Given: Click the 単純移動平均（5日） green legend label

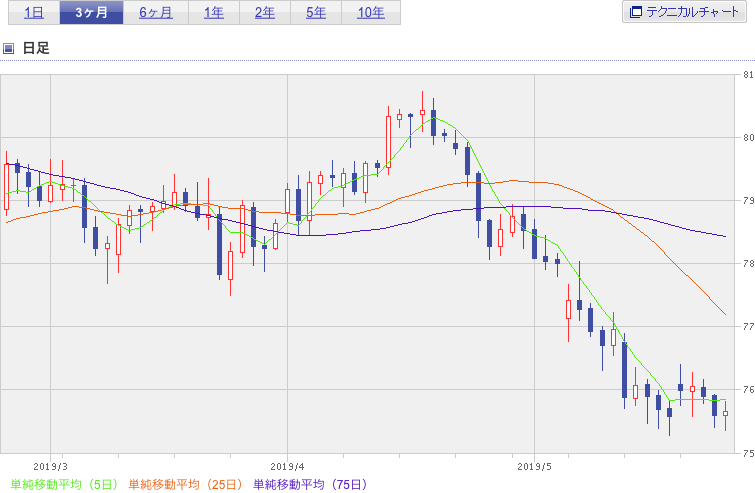Looking at the screenshot, I should [65, 484].
